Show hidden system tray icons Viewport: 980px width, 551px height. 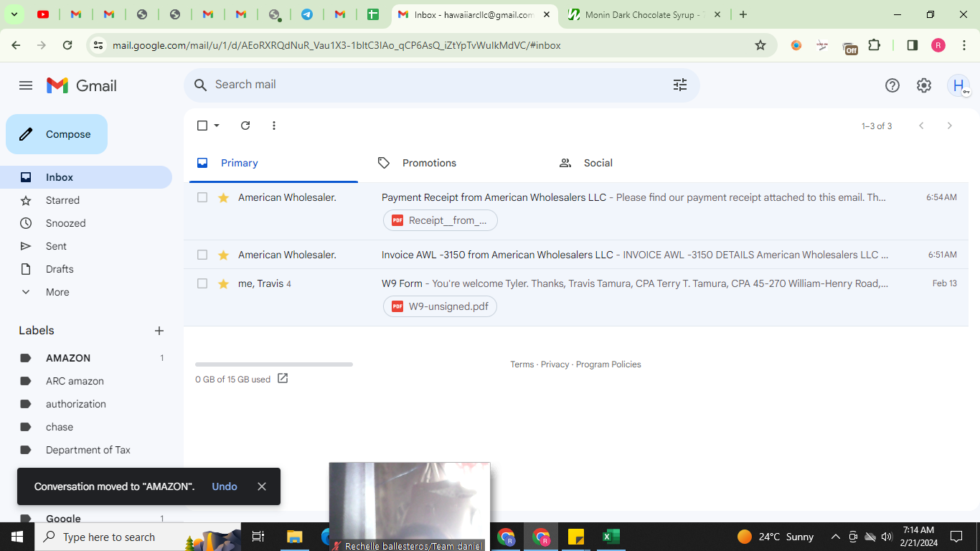[x=835, y=537]
